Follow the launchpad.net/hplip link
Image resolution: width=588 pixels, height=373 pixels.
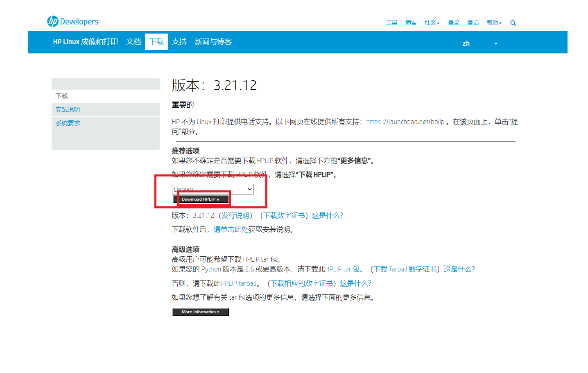pyautogui.click(x=405, y=122)
